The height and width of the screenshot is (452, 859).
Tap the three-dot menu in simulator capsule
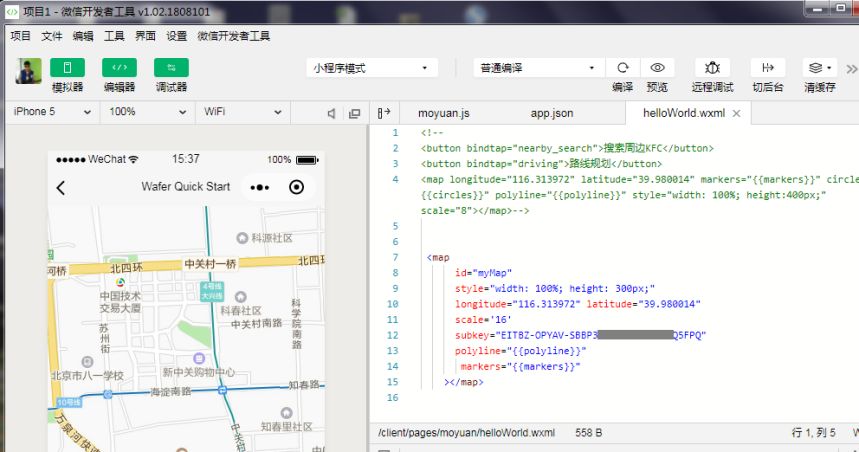[x=260, y=187]
